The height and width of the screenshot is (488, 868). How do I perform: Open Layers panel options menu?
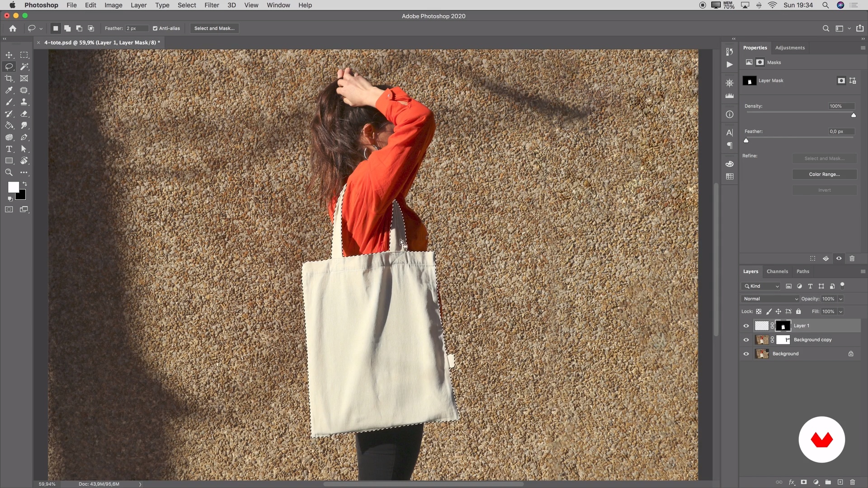863,272
